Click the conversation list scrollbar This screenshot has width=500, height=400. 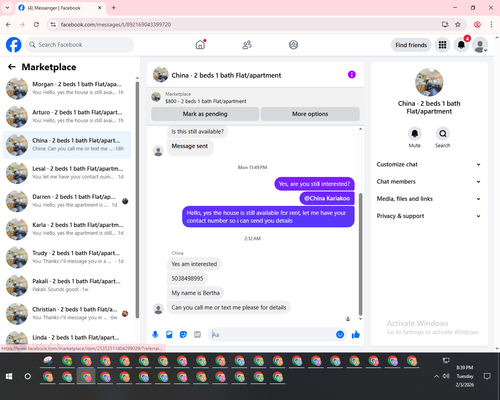click(137, 200)
